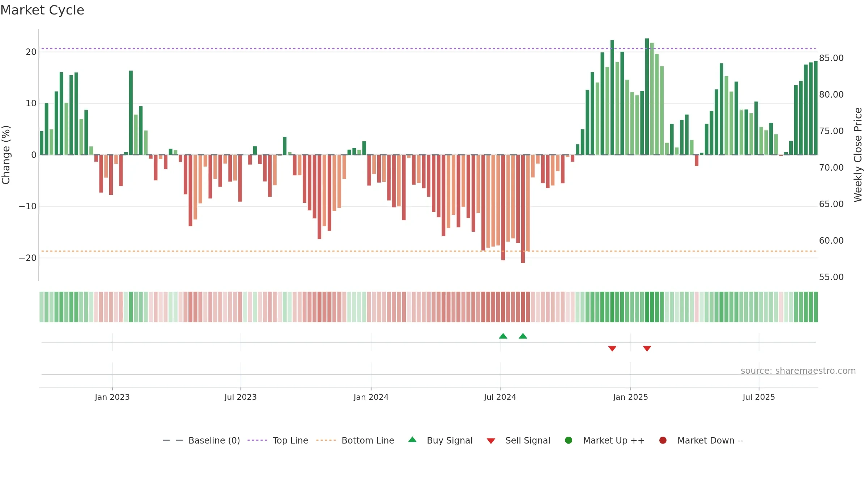Click the −20 change tick label
Image resolution: width=868 pixels, height=488 pixels.
point(28,258)
